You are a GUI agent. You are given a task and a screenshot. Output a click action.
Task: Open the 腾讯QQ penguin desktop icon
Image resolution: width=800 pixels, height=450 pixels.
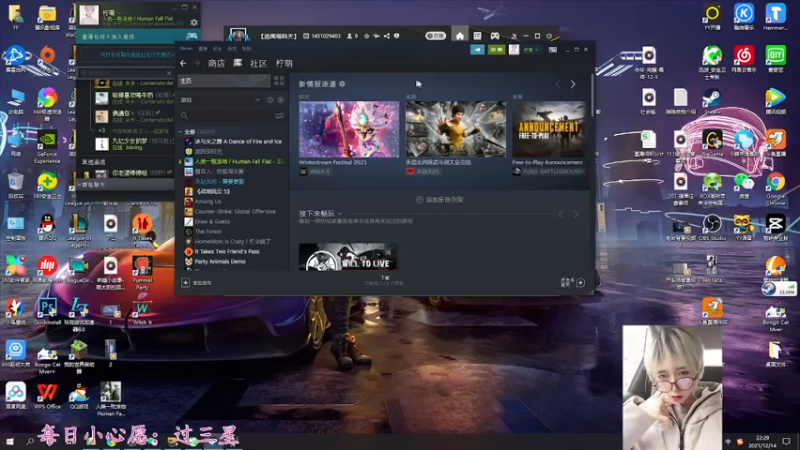click(x=47, y=227)
